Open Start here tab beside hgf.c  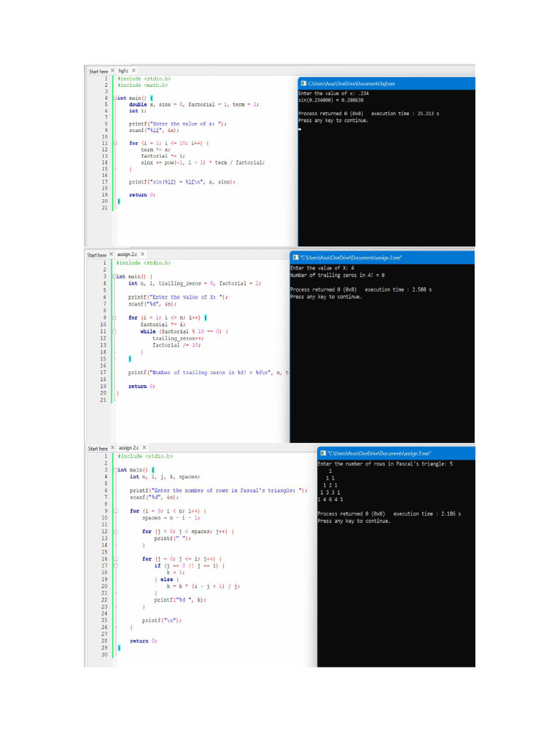(98, 71)
